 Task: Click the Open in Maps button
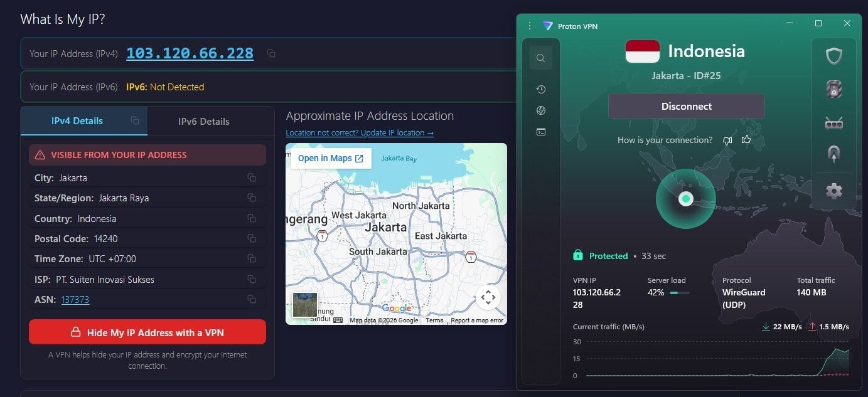331,158
